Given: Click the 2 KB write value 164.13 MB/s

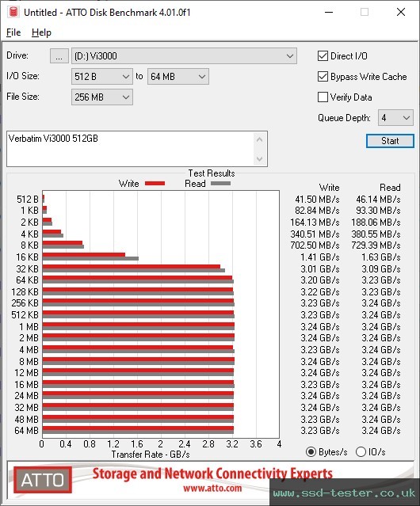Looking at the screenshot, I should tap(315, 223).
